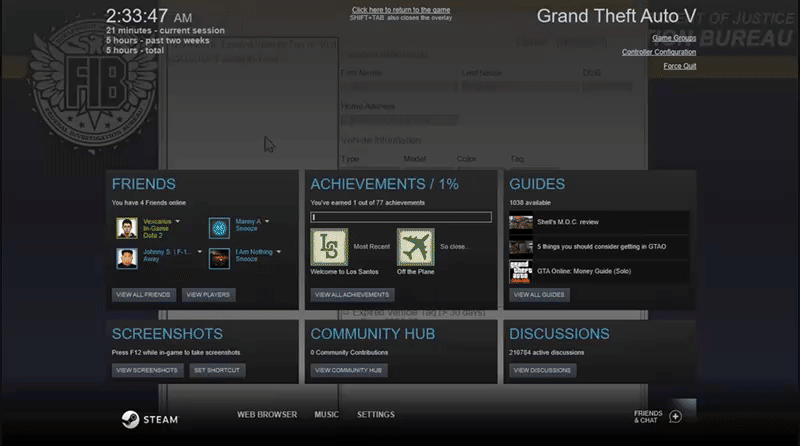Viewport: 800px width, 446px height.
Task: Click the Community Hub heading
Action: coord(373,334)
